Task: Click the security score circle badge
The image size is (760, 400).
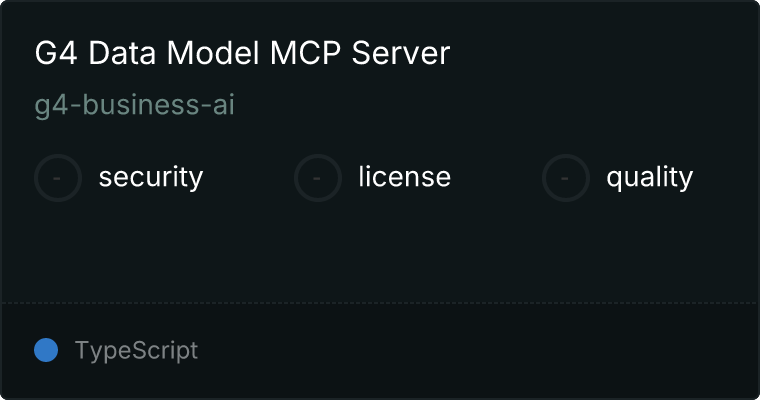Action: (x=58, y=178)
